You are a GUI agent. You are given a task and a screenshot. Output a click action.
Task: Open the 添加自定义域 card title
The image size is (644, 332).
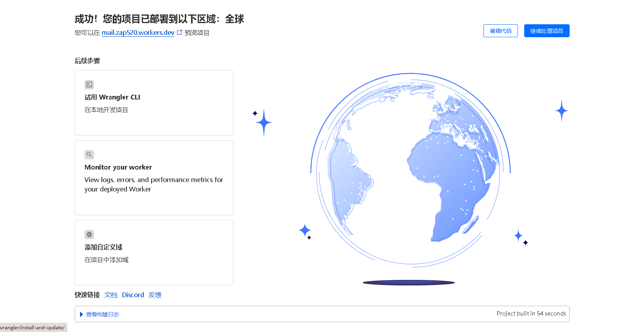(103, 247)
